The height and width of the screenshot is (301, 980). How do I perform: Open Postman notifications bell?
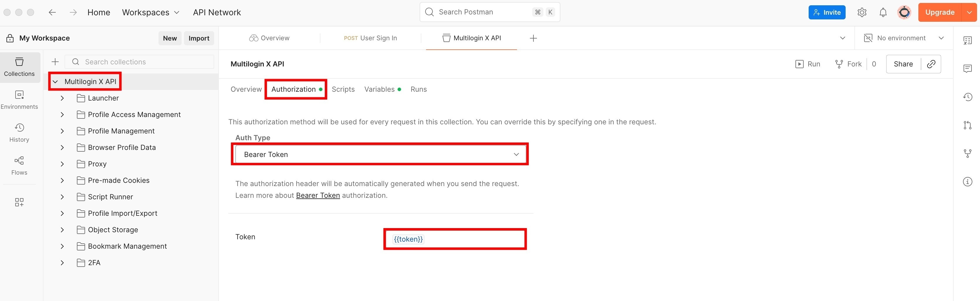pyautogui.click(x=883, y=12)
